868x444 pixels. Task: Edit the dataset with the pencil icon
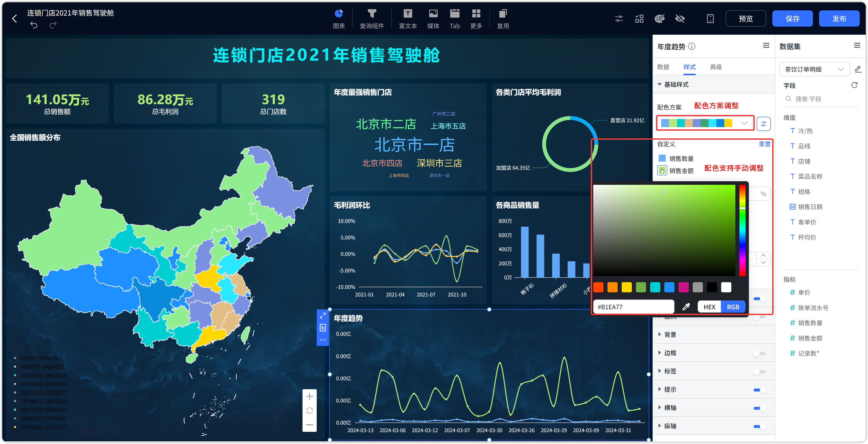(x=858, y=69)
